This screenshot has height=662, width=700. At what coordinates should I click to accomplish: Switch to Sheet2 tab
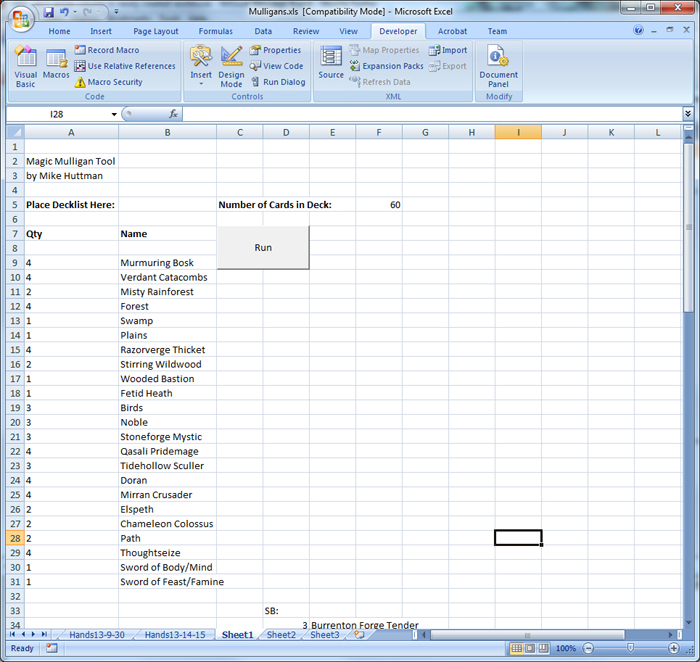pos(281,634)
